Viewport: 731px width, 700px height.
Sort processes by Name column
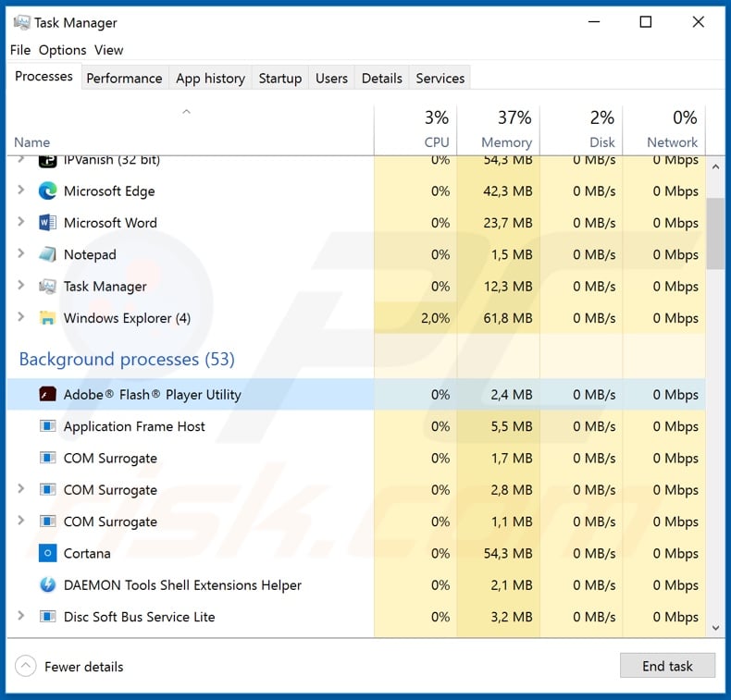pos(191,131)
